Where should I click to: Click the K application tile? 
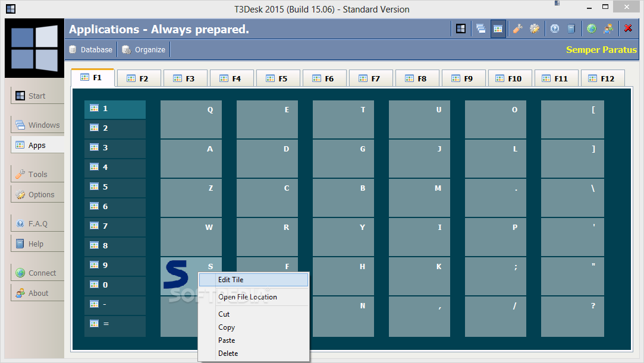419,276
